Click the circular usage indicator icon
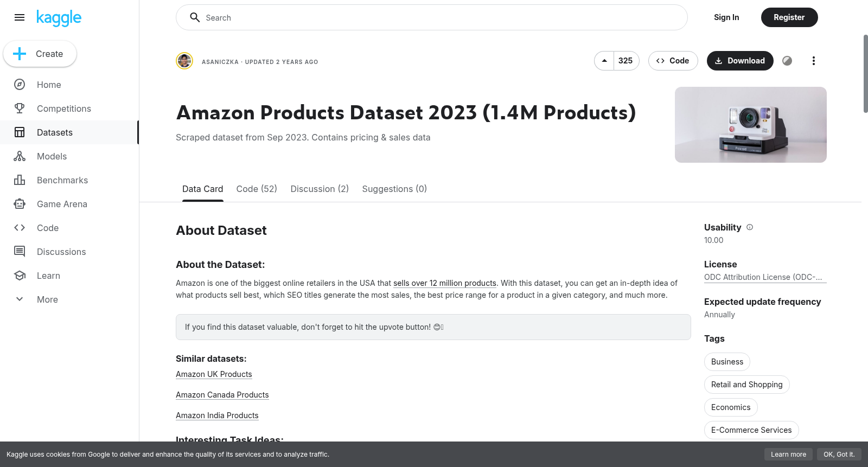 click(x=787, y=61)
